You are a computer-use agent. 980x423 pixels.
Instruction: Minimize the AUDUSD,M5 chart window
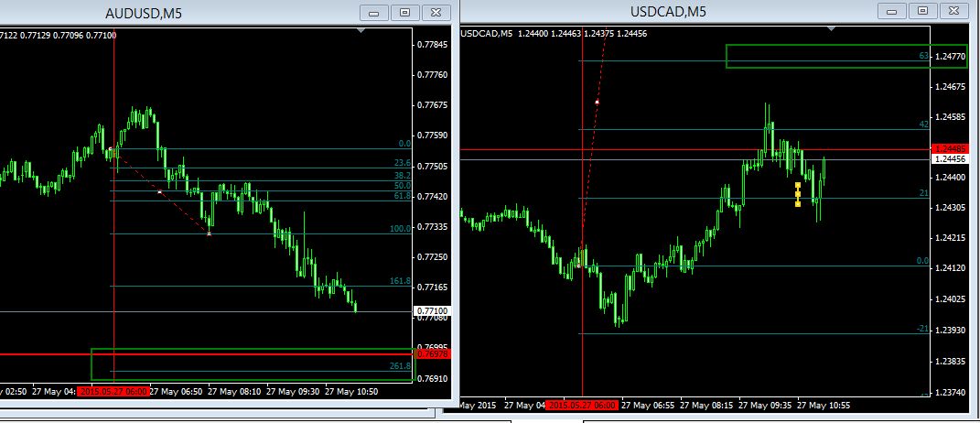pyautogui.click(x=373, y=12)
